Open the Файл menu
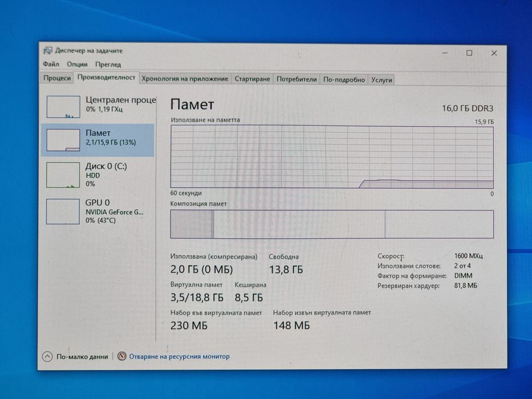The height and width of the screenshot is (399, 532). point(51,64)
